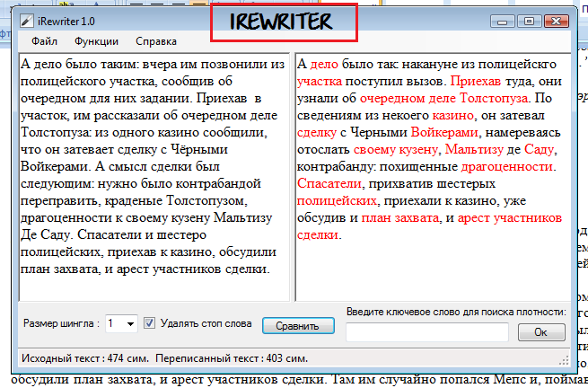Image resolution: width=588 pixels, height=388 pixels.
Task: Click the red word Спасатели in rewritten text
Action: 329,183
